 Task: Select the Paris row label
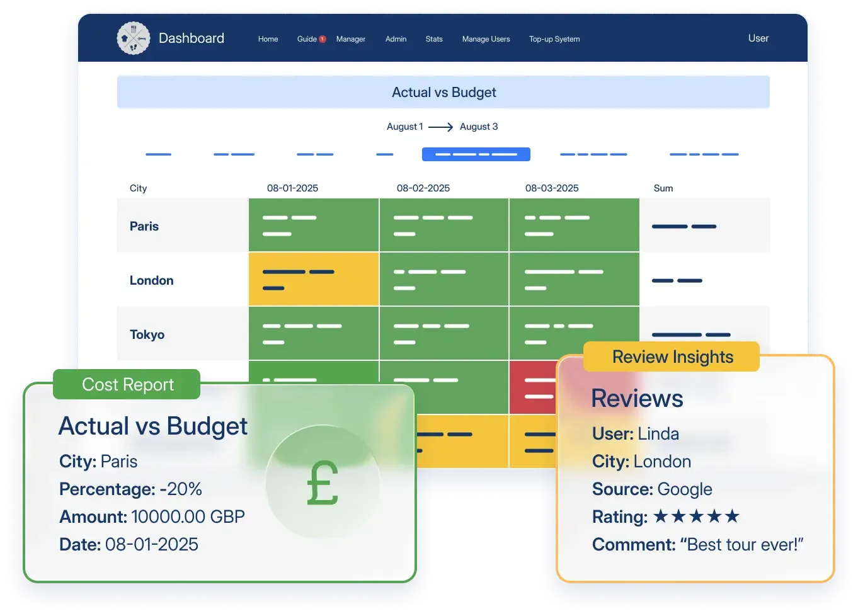(144, 226)
